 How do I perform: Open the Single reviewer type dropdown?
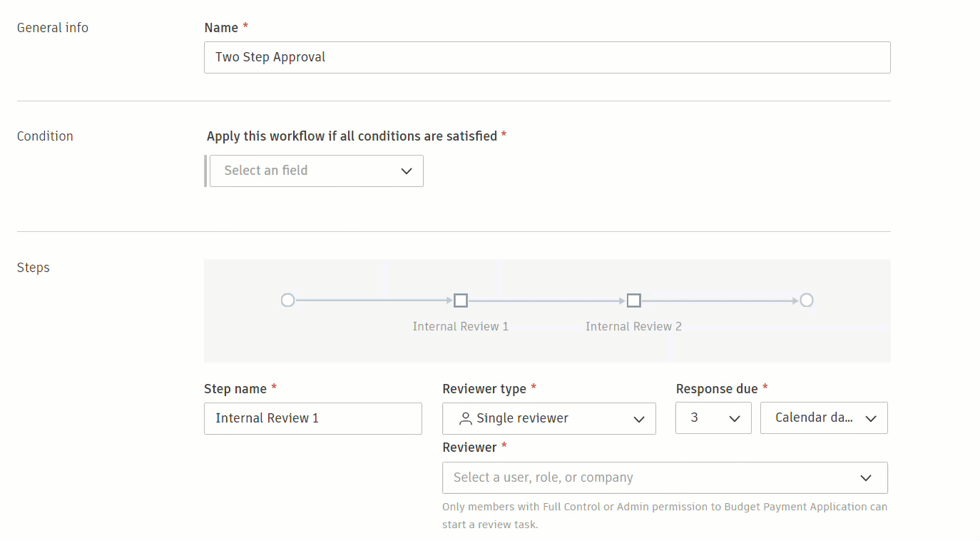coord(548,419)
